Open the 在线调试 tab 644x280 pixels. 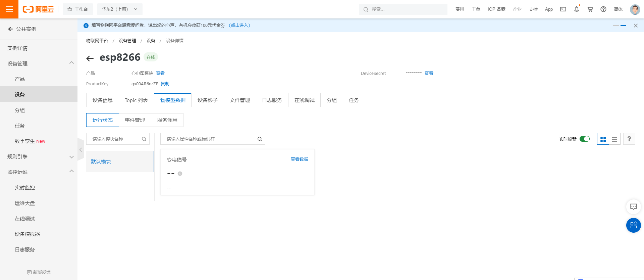pyautogui.click(x=305, y=100)
